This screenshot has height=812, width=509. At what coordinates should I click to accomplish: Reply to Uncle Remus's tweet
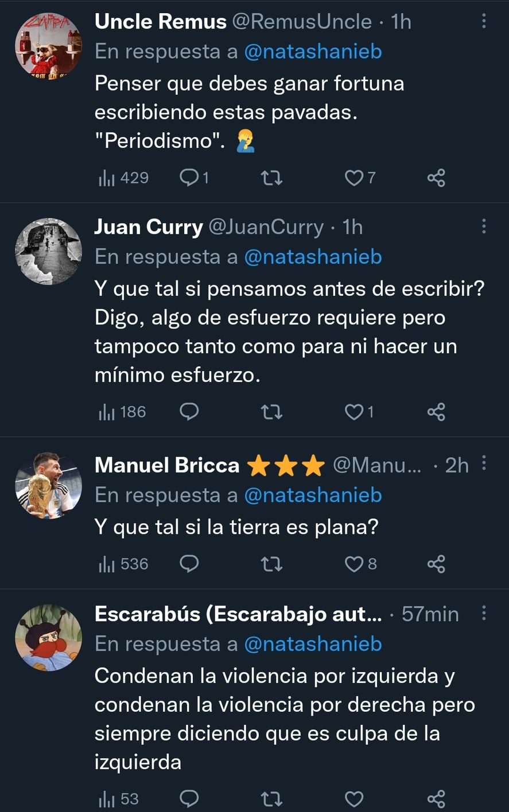[189, 178]
